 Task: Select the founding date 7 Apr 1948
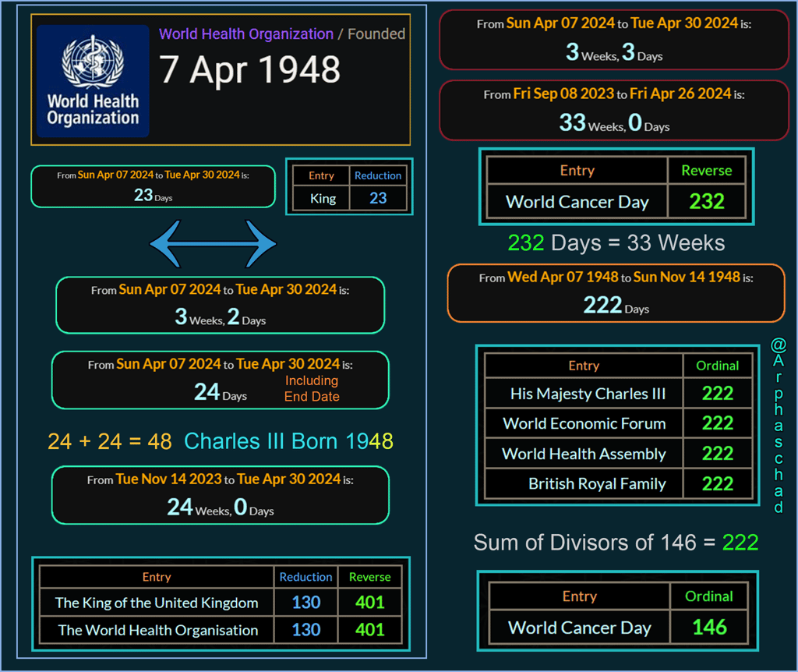(249, 69)
